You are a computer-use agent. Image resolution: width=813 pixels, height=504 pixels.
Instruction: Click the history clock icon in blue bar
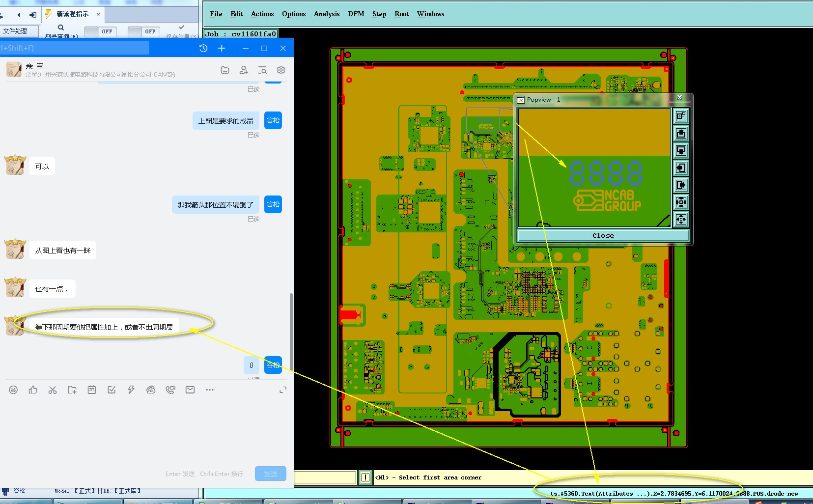click(x=203, y=48)
